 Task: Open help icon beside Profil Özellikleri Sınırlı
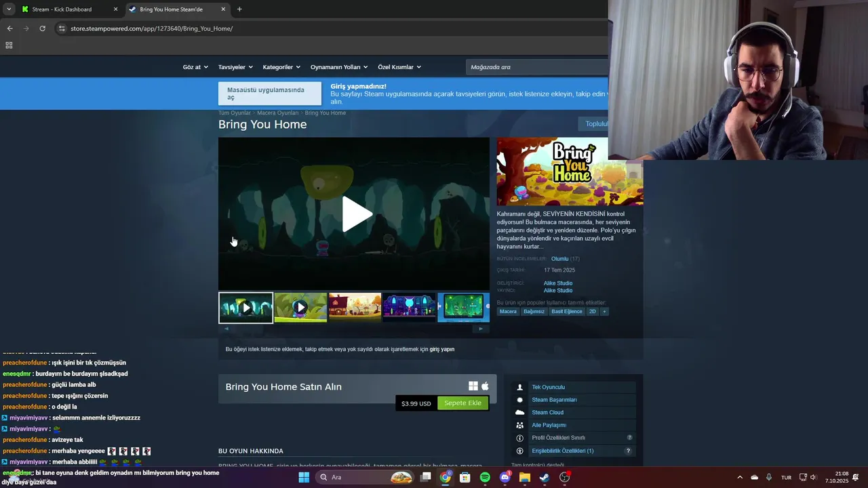(629, 438)
